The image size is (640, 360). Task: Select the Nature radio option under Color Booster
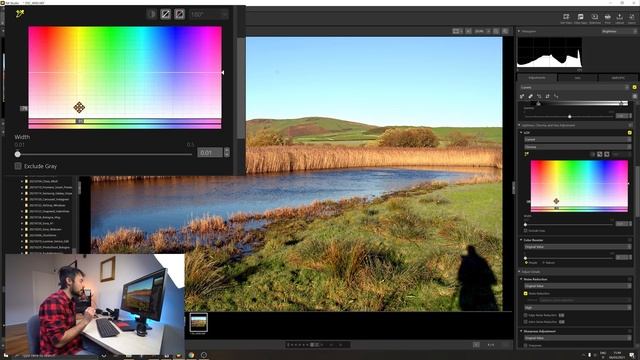[x=543, y=262]
